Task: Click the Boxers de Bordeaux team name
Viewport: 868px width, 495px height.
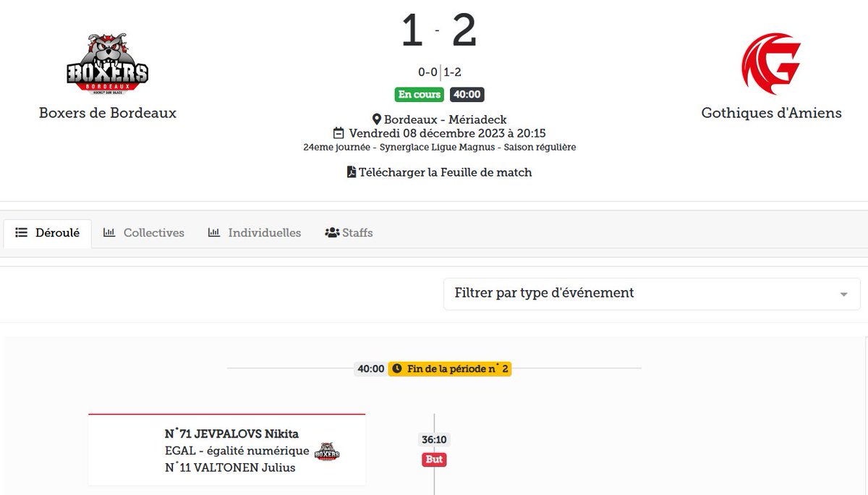Action: coord(108,113)
